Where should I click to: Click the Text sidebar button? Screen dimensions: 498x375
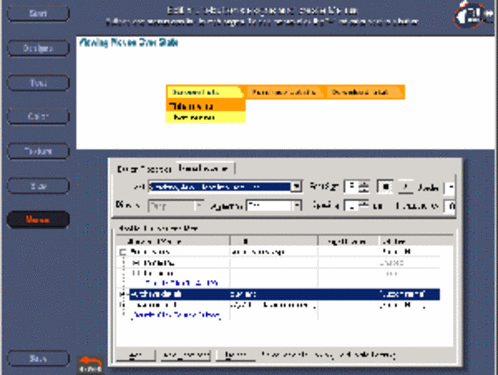(x=38, y=82)
